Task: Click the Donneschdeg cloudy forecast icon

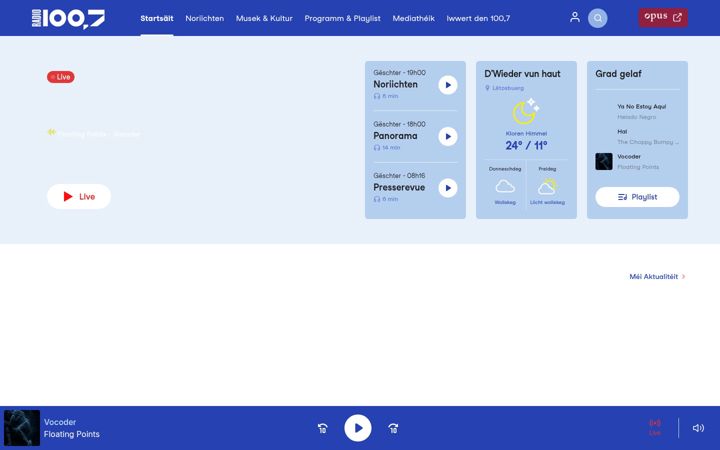Action: click(505, 186)
